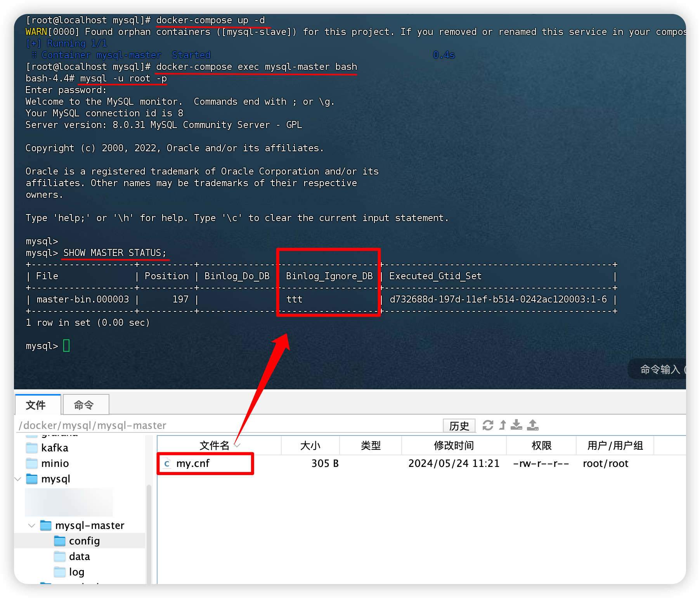
Task: Click the mysql> prompt cursor in terminal
Action: pyautogui.click(x=66, y=346)
